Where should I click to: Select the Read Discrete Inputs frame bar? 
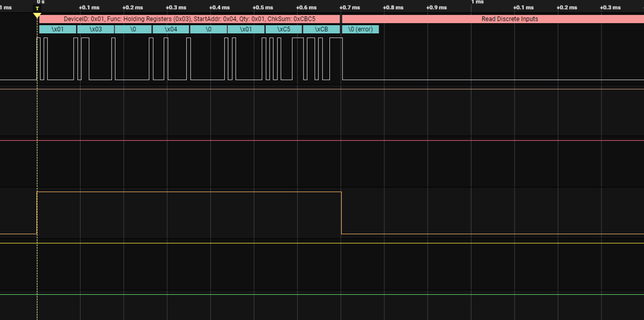point(493,19)
